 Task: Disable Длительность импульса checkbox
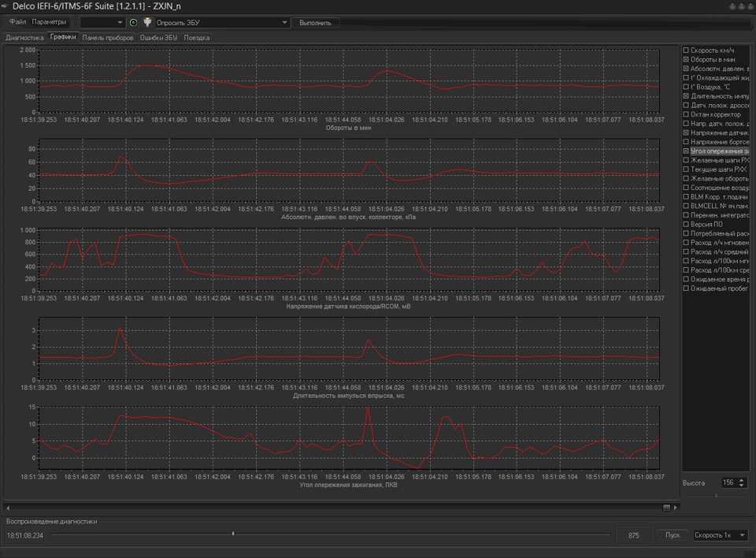[x=686, y=96]
